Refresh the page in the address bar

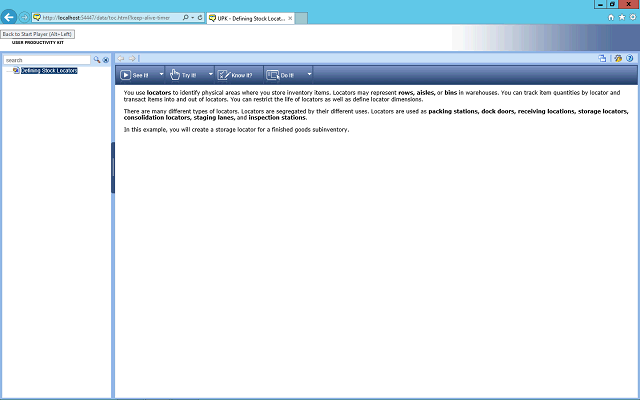coord(200,18)
